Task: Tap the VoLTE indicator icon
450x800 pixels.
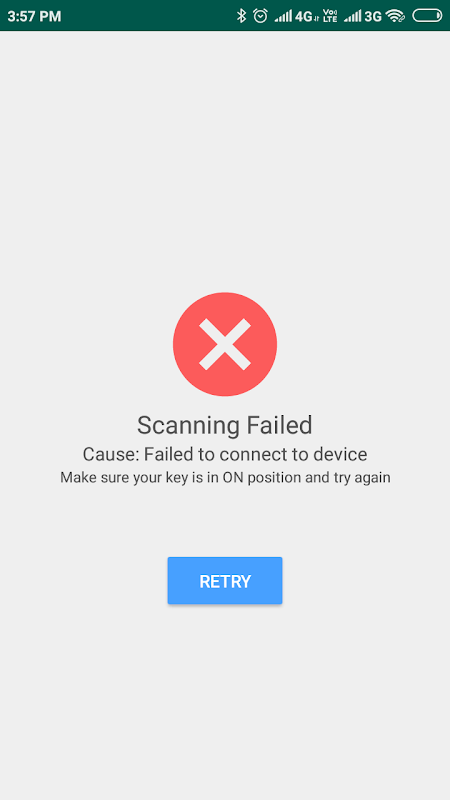Action: (331, 16)
